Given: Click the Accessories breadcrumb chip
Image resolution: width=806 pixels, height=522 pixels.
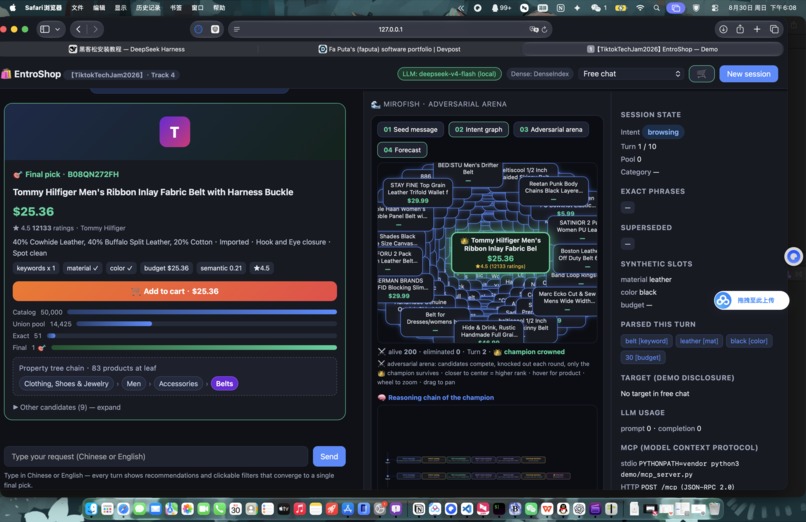Looking at the screenshot, I should pyautogui.click(x=178, y=383).
